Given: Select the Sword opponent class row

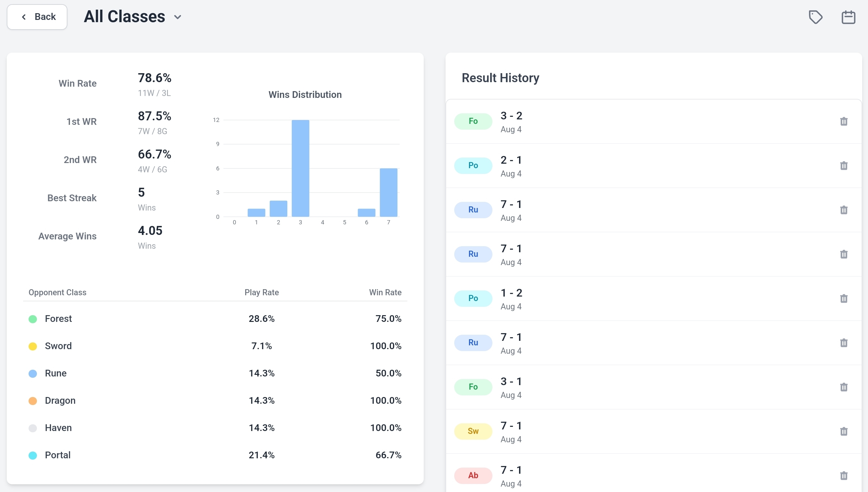Looking at the screenshot, I should click(x=215, y=346).
